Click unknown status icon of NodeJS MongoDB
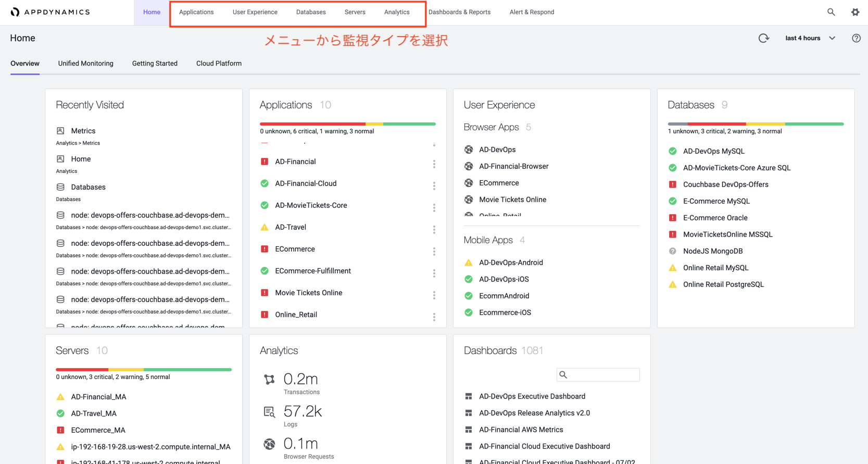The image size is (868, 464). click(x=673, y=251)
